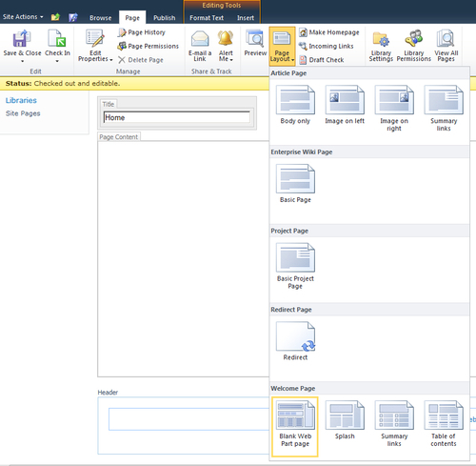This screenshot has height=466, width=476.
Task: Click the navigate up folder icon
Action: point(55,17)
